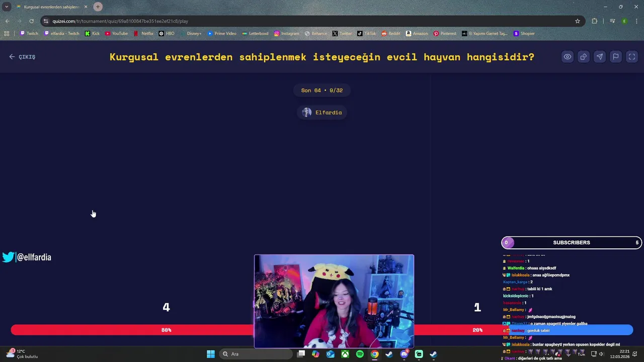Open the Windows Start menu
The width and height of the screenshot is (644, 362).
tap(211, 354)
